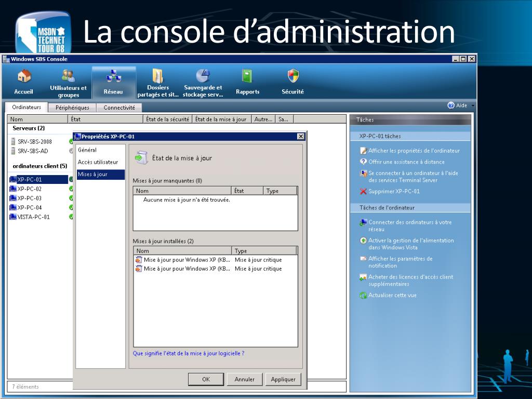Click Connecter des ordinateurs à votre réseau
This screenshot has width=532, height=399.
[410, 225]
